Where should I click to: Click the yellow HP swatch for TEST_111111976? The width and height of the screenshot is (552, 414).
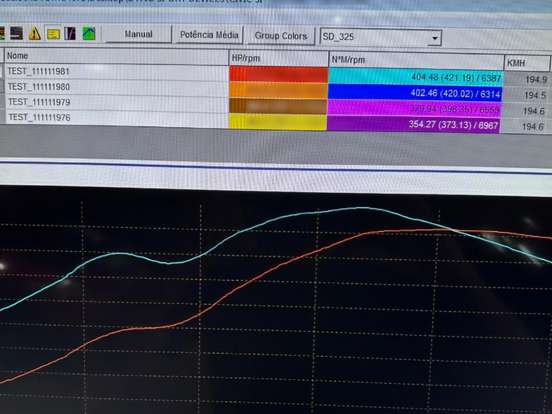(x=278, y=122)
